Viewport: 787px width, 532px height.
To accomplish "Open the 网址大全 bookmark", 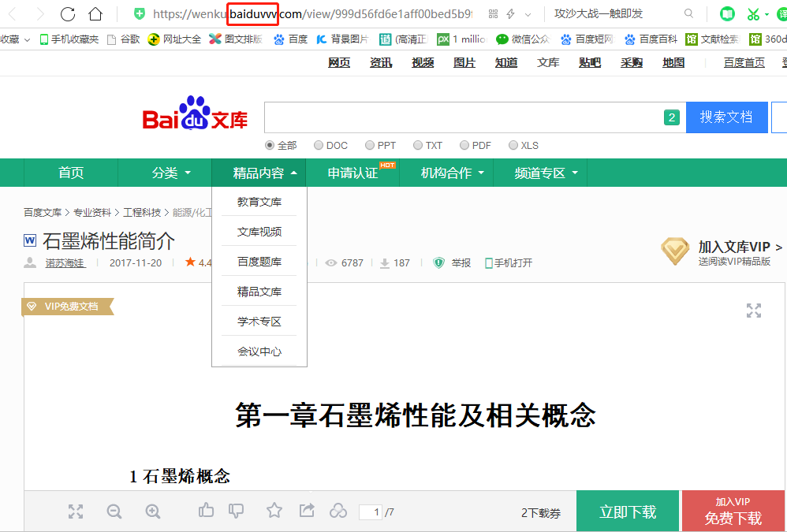I will [174, 39].
